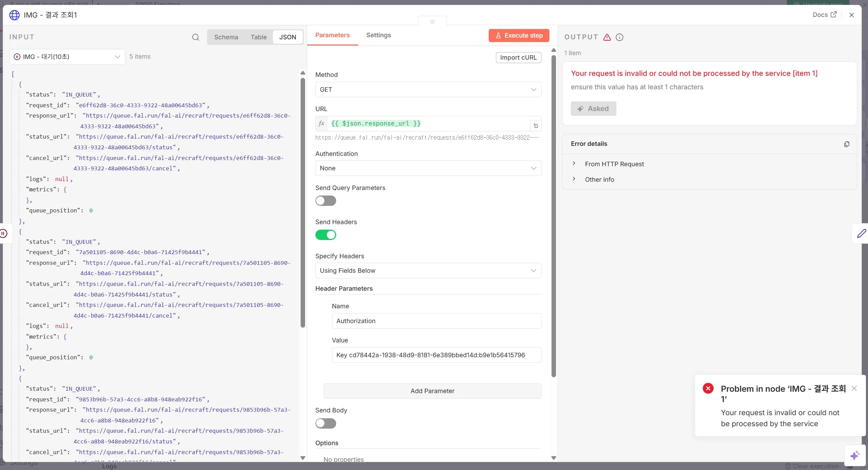868x470 pixels.
Task: Open the Authentication None dropdown
Action: tap(428, 168)
